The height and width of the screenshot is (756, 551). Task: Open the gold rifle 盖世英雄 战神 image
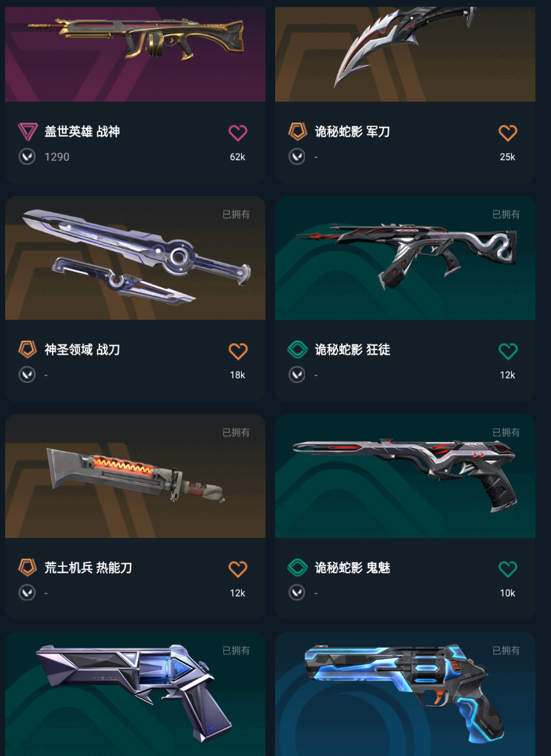click(136, 53)
